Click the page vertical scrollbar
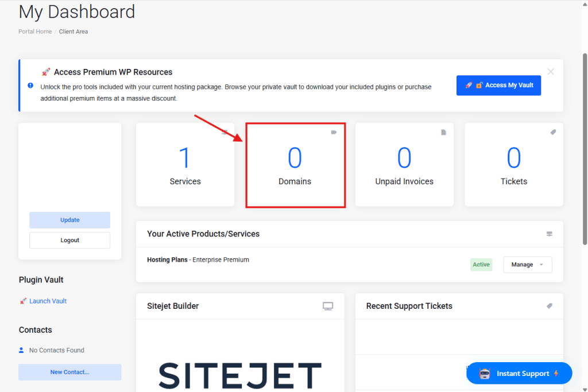Viewport: 588px width, 392px height. (585, 149)
